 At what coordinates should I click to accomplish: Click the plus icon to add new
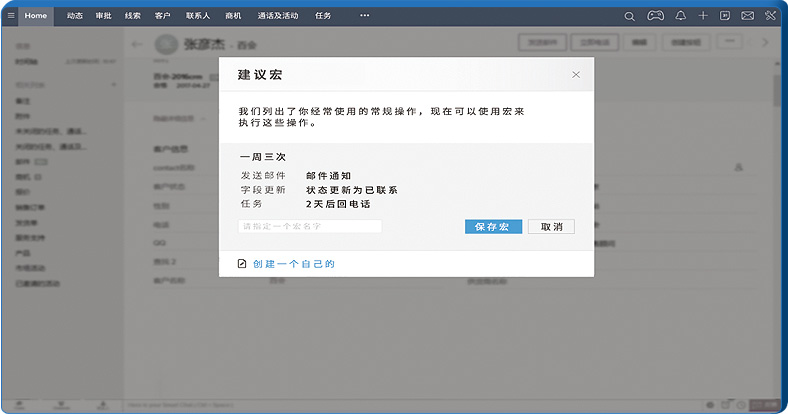[x=703, y=16]
